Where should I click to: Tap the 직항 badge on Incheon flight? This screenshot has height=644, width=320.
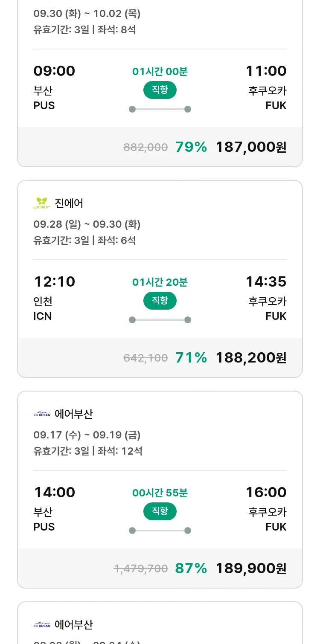click(160, 300)
